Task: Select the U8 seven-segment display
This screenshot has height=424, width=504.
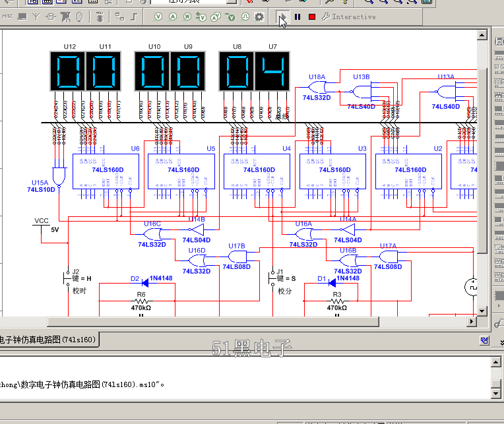Action: (x=237, y=71)
